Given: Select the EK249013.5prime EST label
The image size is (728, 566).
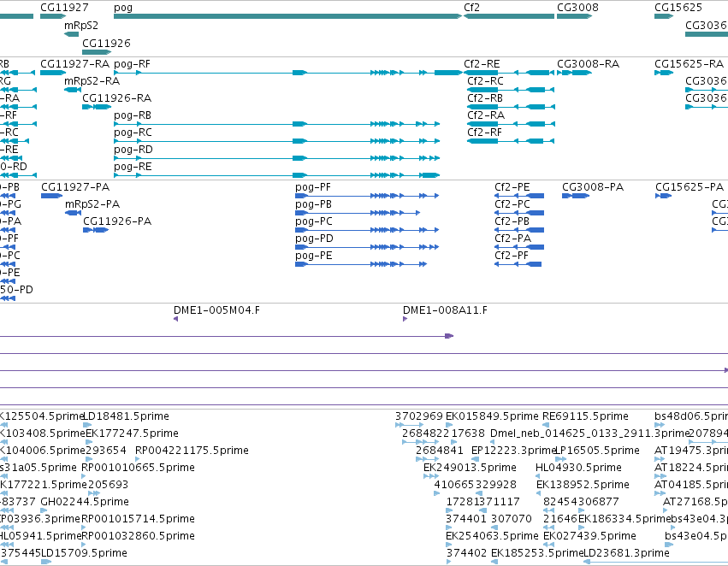Looking at the screenshot, I should tap(470, 467).
